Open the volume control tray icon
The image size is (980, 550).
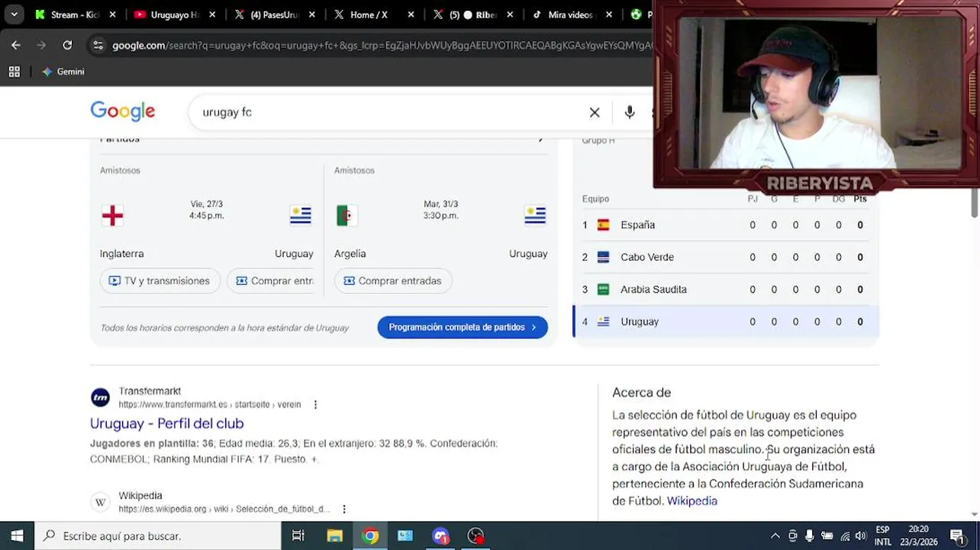[861, 536]
